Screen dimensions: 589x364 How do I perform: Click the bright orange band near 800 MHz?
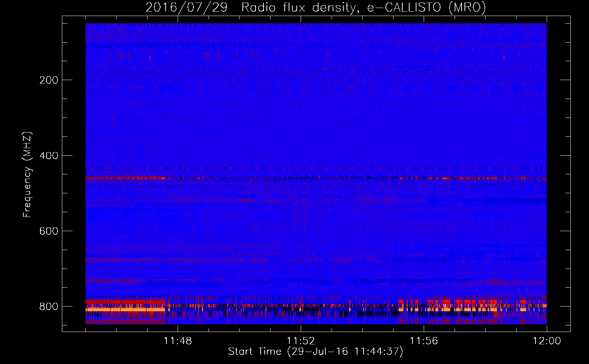(x=125, y=309)
